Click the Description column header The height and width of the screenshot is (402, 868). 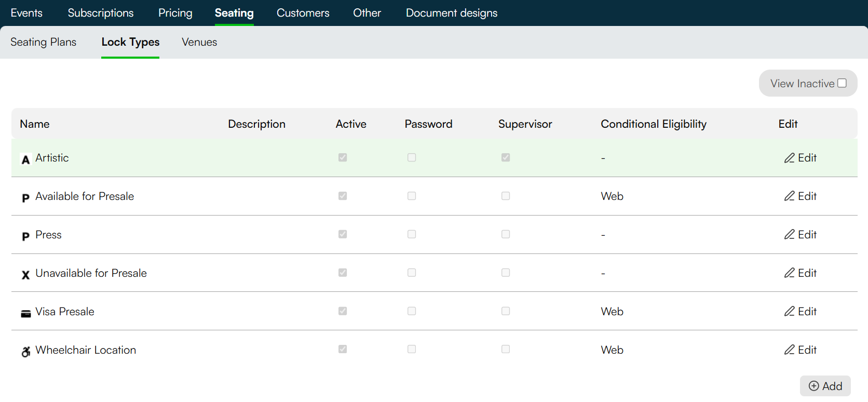[257, 124]
